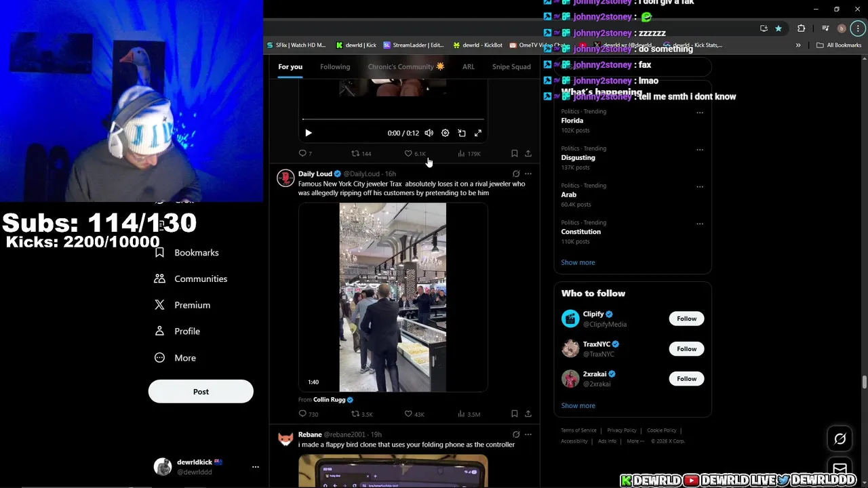Seek on the video progress bar
The width and height of the screenshot is (868, 488).
pos(393,119)
